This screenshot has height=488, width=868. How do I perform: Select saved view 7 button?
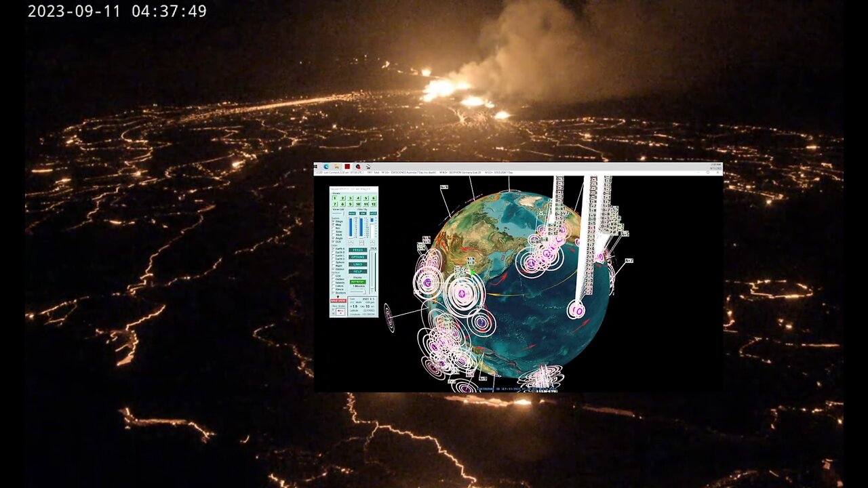[x=335, y=204]
